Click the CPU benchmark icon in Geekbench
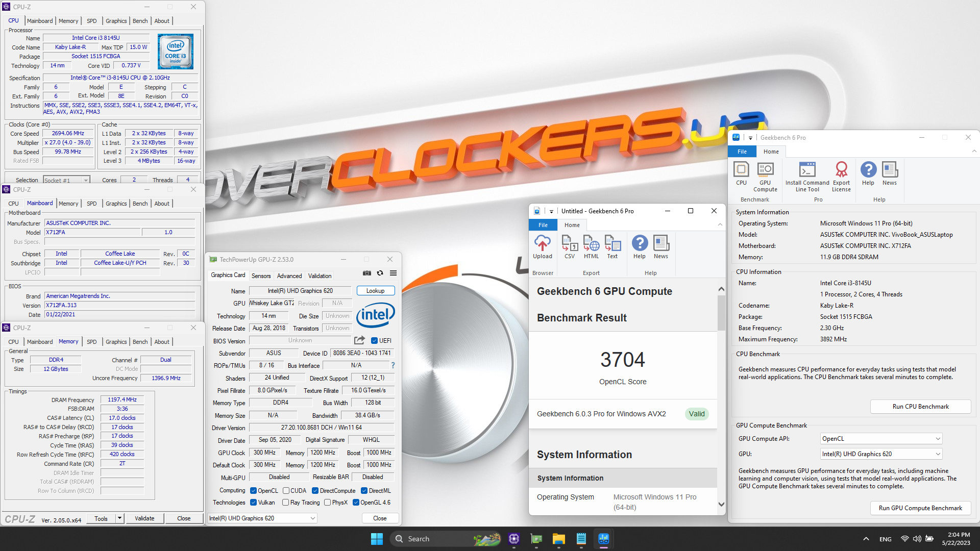 (741, 173)
